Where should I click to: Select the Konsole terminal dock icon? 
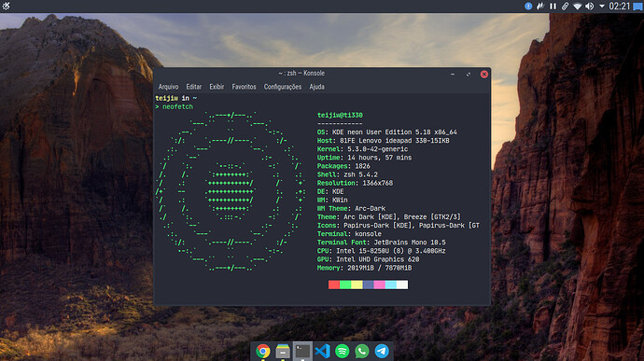tap(302, 351)
